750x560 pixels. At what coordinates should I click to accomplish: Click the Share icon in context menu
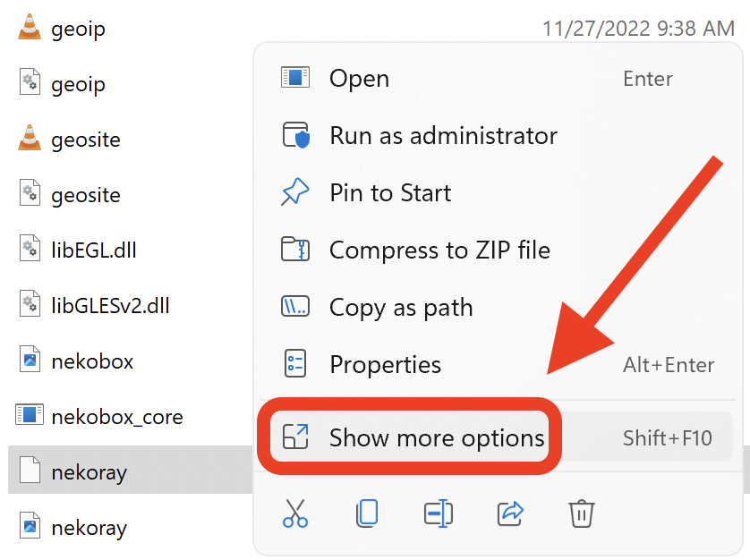pyautogui.click(x=510, y=513)
